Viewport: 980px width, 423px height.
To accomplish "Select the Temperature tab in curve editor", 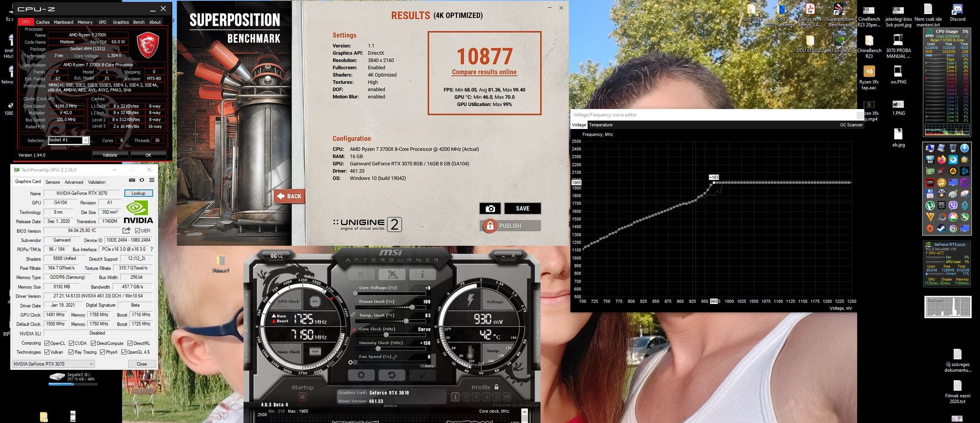I will (601, 125).
